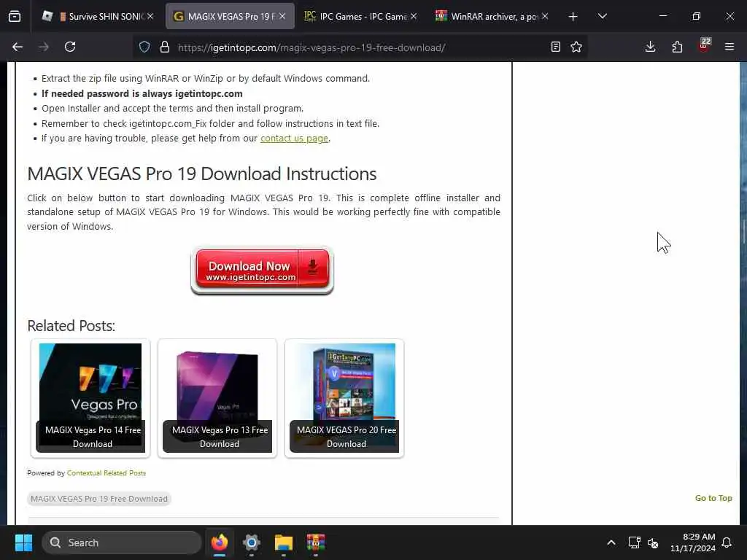747x560 pixels.
Task: Follow the contact us page link
Action: click(x=294, y=138)
